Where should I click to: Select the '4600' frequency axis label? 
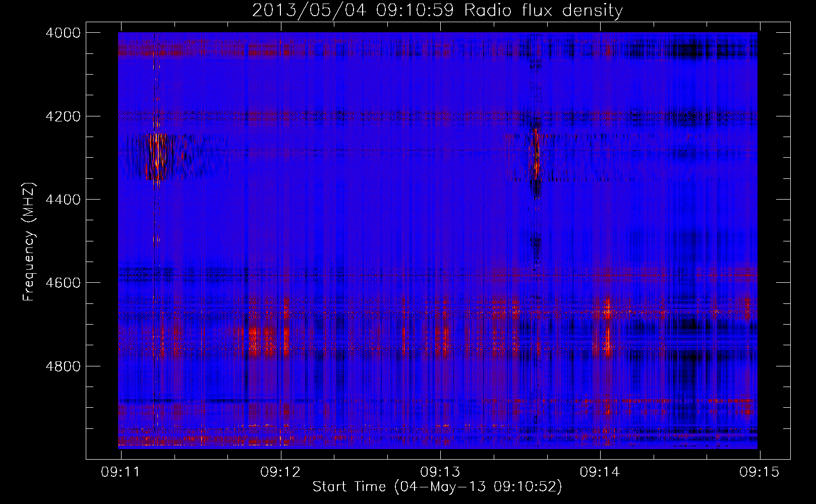point(63,283)
